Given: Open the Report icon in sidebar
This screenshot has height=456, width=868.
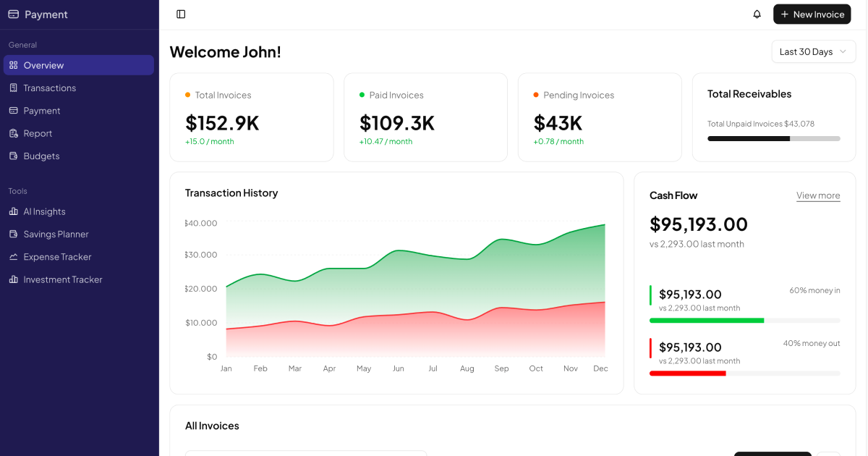Looking at the screenshot, I should click(14, 133).
